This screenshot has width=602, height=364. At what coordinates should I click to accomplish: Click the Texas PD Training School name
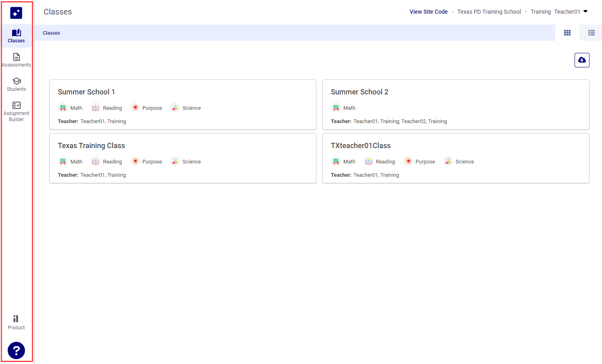pyautogui.click(x=489, y=12)
